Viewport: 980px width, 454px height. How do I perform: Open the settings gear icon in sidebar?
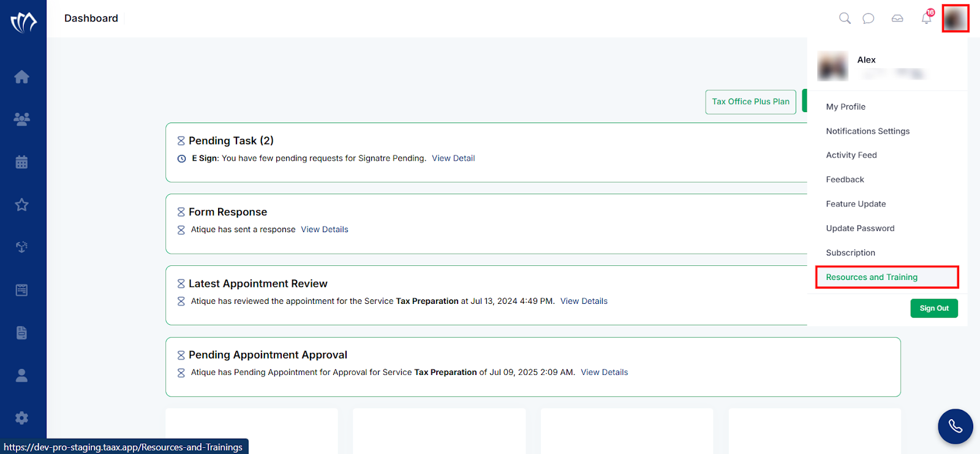[x=22, y=418]
